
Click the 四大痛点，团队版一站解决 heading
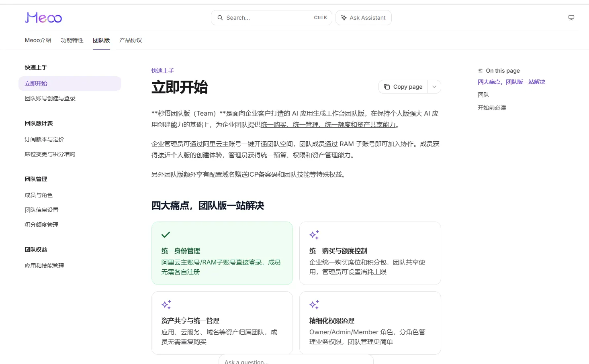click(x=208, y=206)
